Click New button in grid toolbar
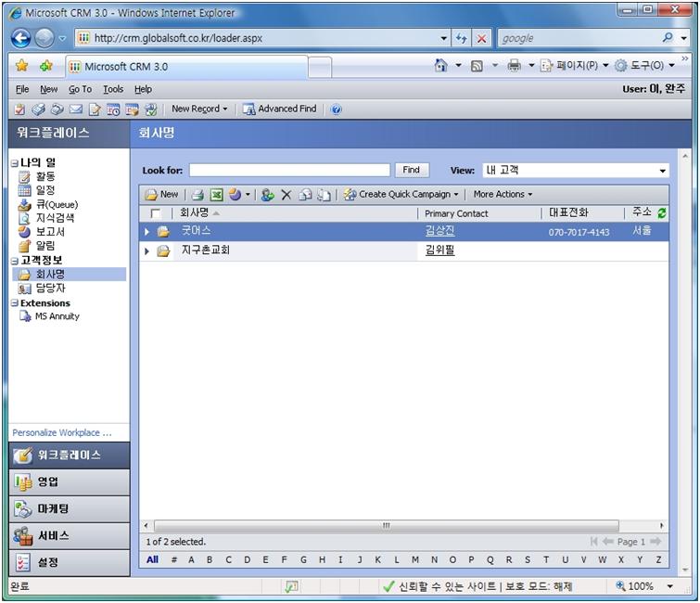This screenshot has height=603, width=700. coord(161,194)
